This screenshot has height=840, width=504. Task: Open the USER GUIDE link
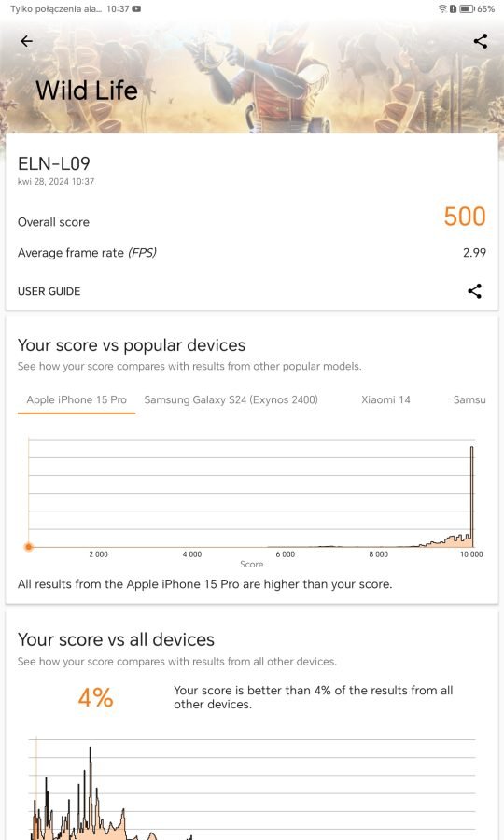point(49,291)
